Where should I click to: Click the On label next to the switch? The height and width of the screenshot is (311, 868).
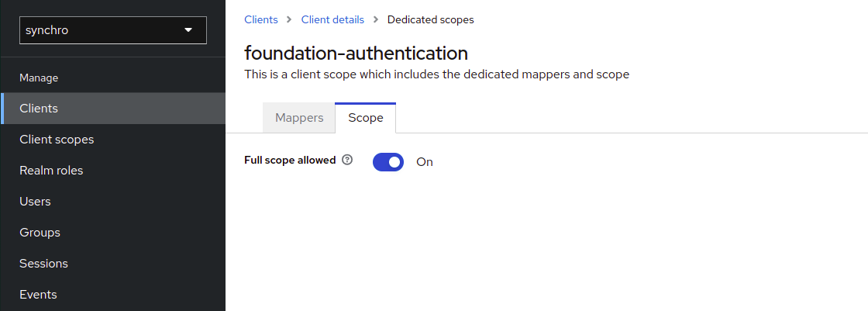pyautogui.click(x=425, y=162)
